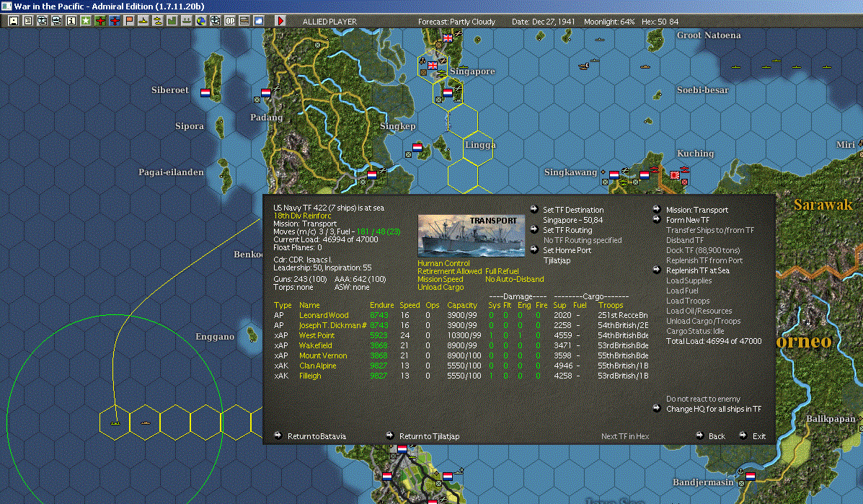
Task: Click the Transport ship thumbnail image
Action: tap(471, 236)
